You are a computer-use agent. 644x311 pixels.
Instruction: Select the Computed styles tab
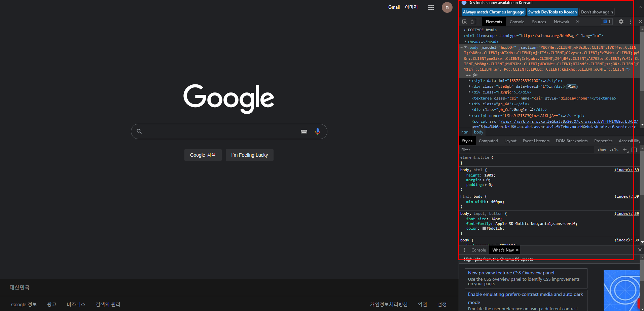click(x=488, y=141)
